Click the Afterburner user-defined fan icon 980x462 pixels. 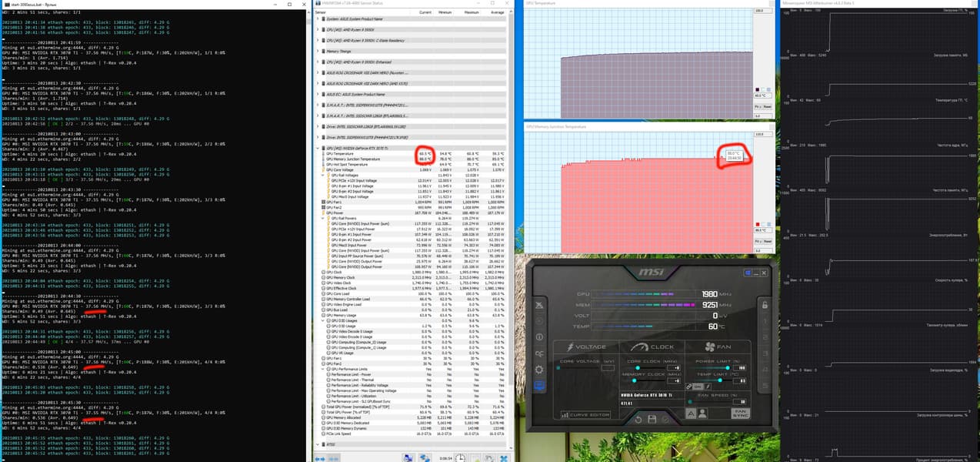point(702,413)
